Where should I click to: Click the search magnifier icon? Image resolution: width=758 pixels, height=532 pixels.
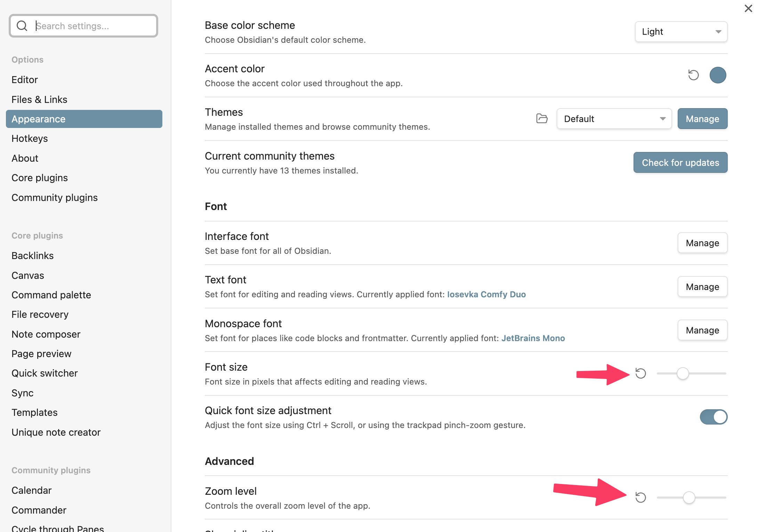22,26
